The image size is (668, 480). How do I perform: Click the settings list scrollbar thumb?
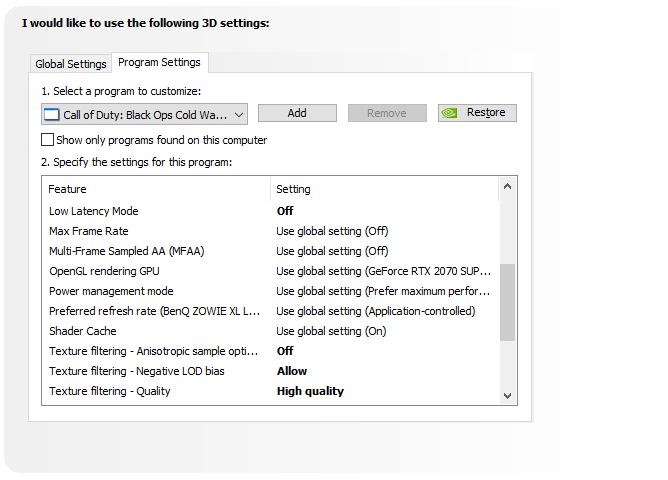pos(507,302)
